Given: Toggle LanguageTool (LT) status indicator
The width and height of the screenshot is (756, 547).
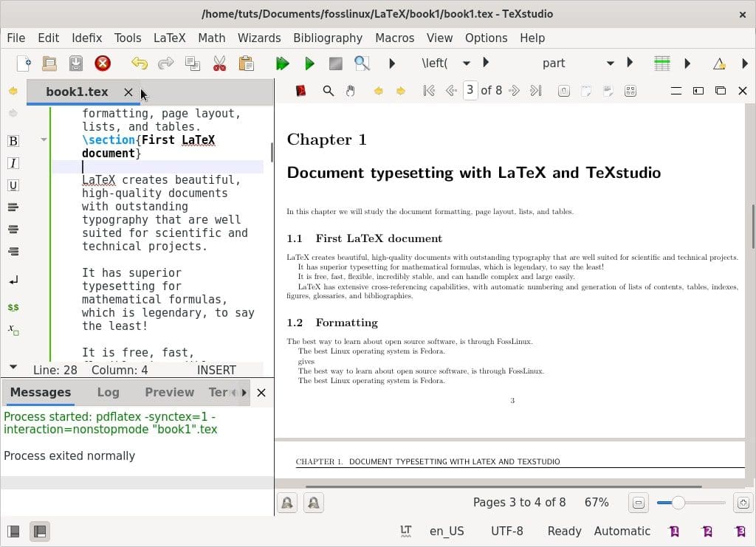Looking at the screenshot, I should click(405, 531).
